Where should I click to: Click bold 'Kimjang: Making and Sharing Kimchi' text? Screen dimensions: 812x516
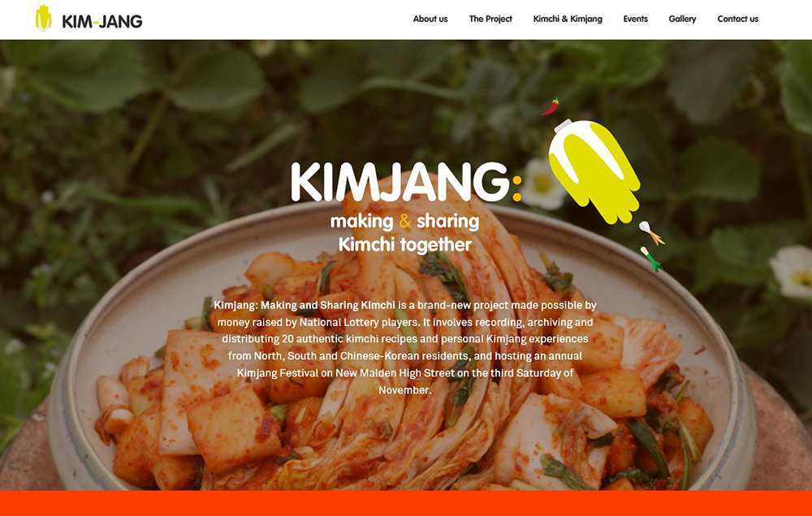click(x=304, y=305)
